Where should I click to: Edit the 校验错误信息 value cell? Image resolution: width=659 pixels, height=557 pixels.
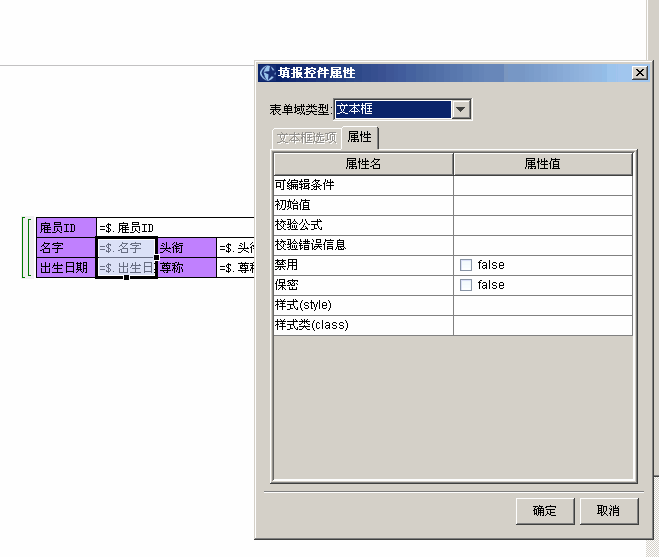(x=543, y=246)
